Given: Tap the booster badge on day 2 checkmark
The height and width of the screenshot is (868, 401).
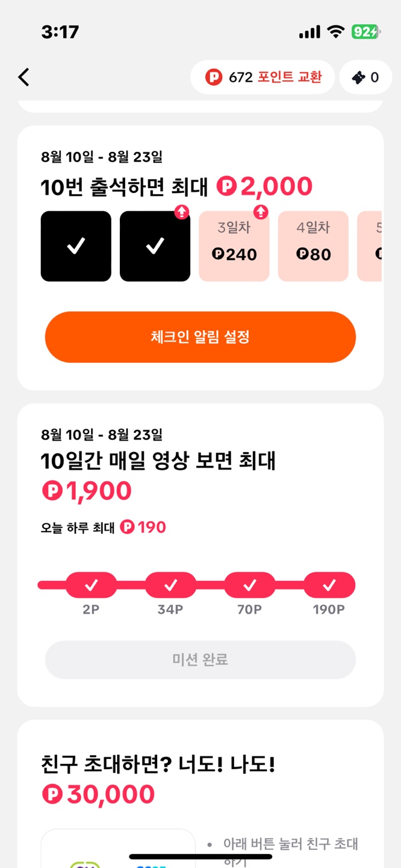Looking at the screenshot, I should point(182,212).
